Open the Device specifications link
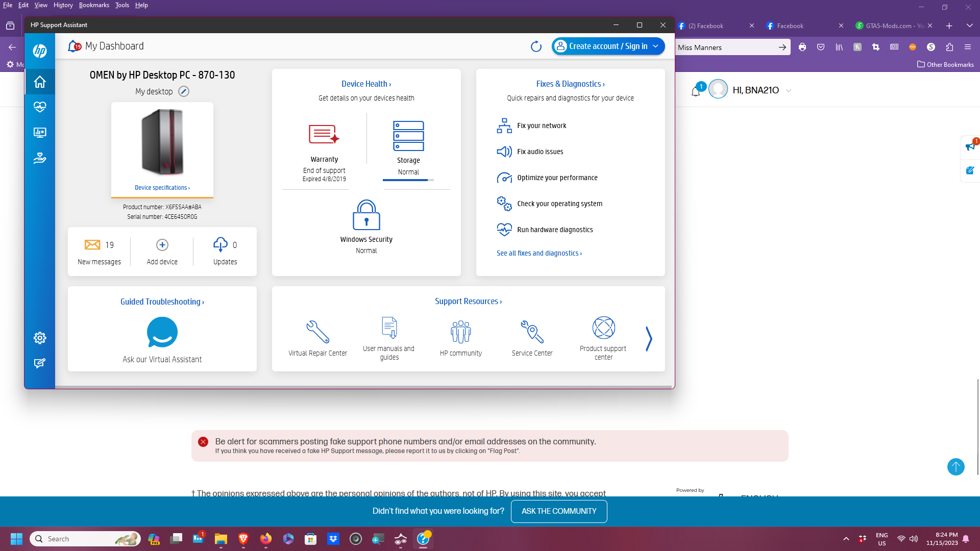 click(x=162, y=187)
